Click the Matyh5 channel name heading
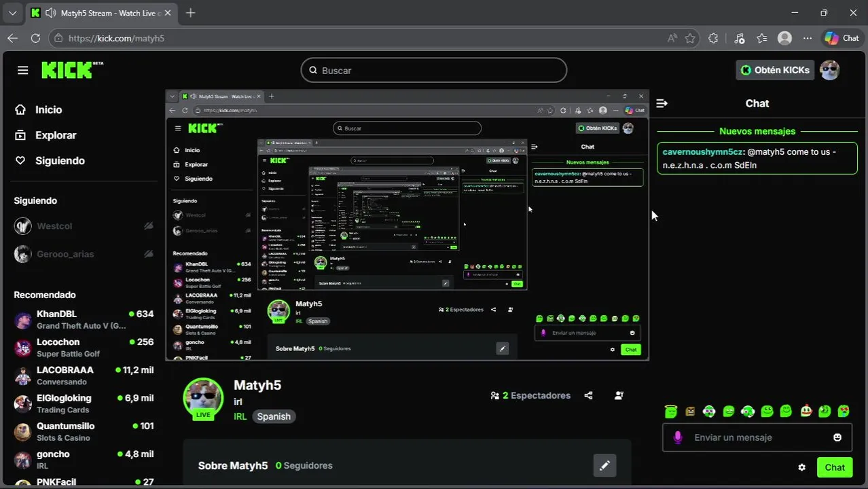Viewport: 868px width, 489px height. tap(257, 385)
